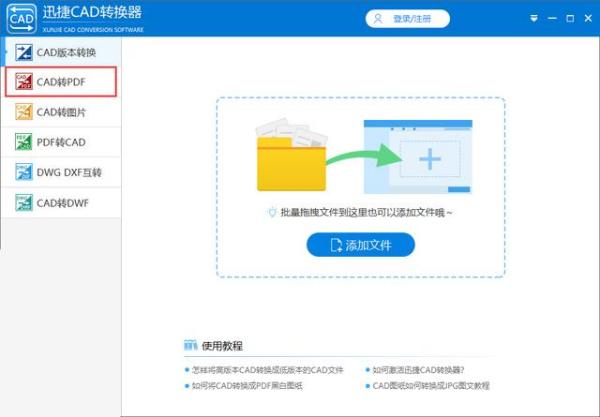Click the 使用教程 book icon

click(191, 345)
